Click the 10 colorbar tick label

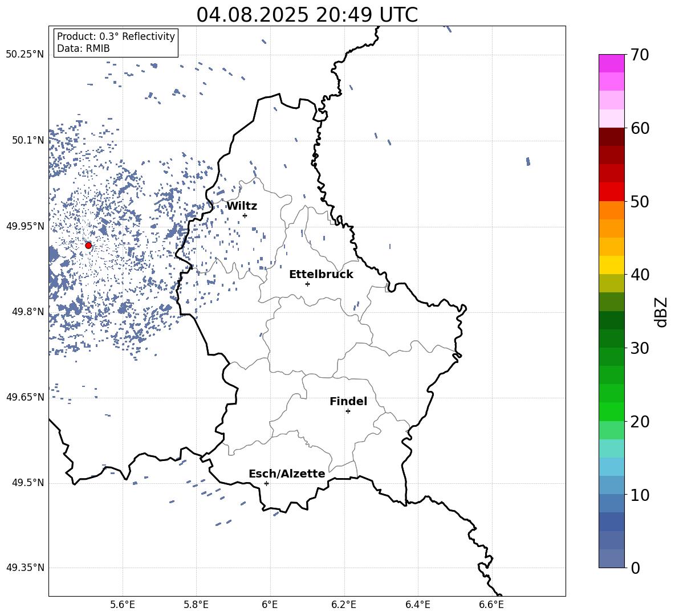(640, 495)
